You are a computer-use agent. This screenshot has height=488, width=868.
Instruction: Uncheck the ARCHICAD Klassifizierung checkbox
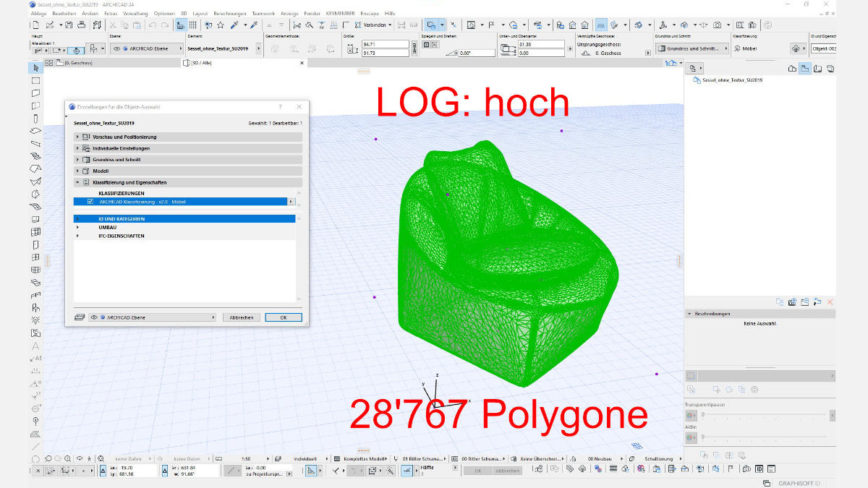(x=90, y=202)
